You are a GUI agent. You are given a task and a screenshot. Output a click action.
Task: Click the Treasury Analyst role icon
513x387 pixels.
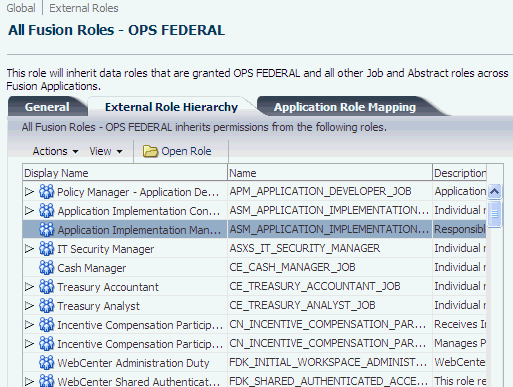(46, 305)
